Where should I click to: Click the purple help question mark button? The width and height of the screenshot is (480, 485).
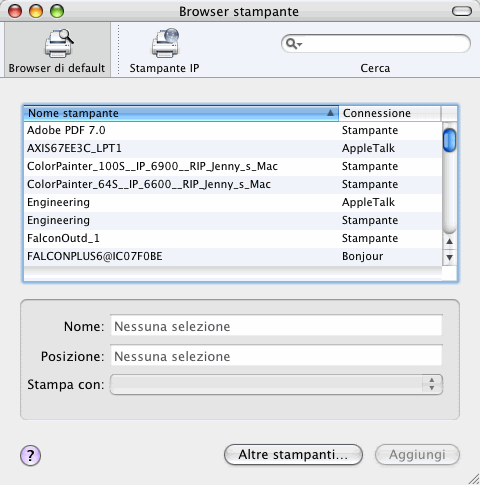[30, 455]
